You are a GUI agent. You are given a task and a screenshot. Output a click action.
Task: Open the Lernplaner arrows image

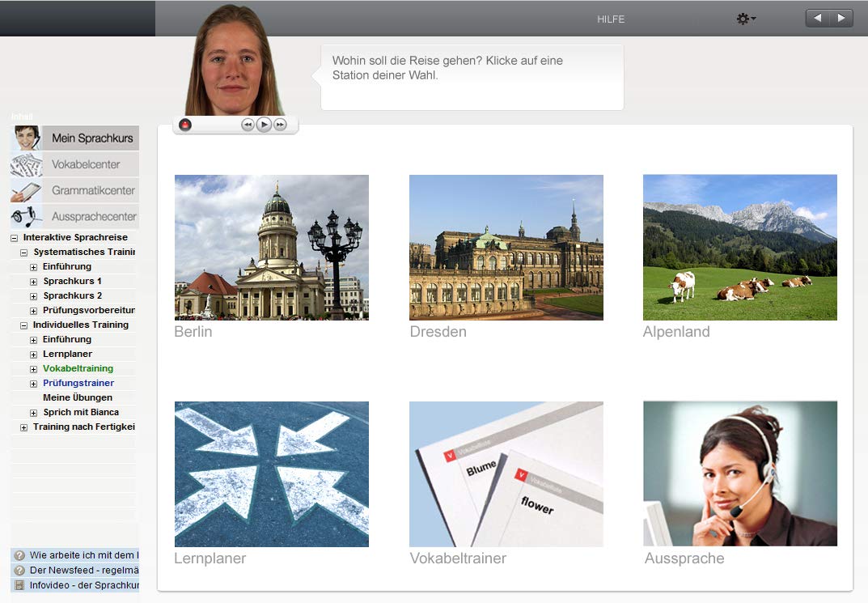coord(272,474)
